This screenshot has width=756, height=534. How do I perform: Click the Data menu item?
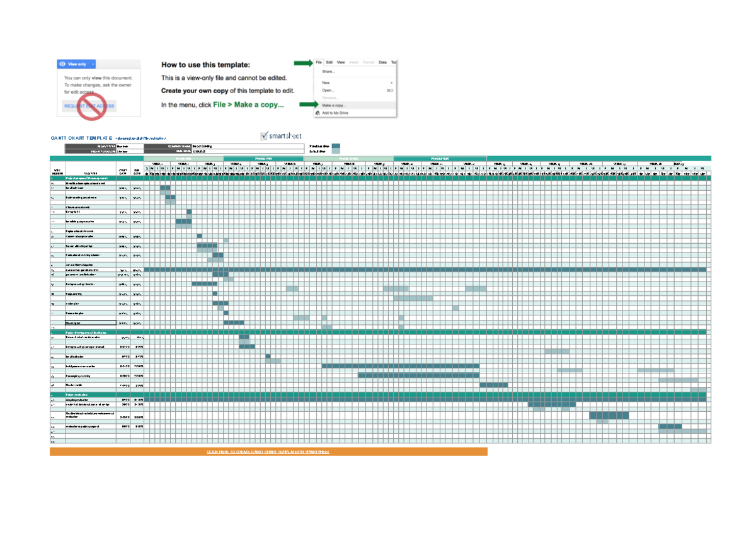point(382,62)
